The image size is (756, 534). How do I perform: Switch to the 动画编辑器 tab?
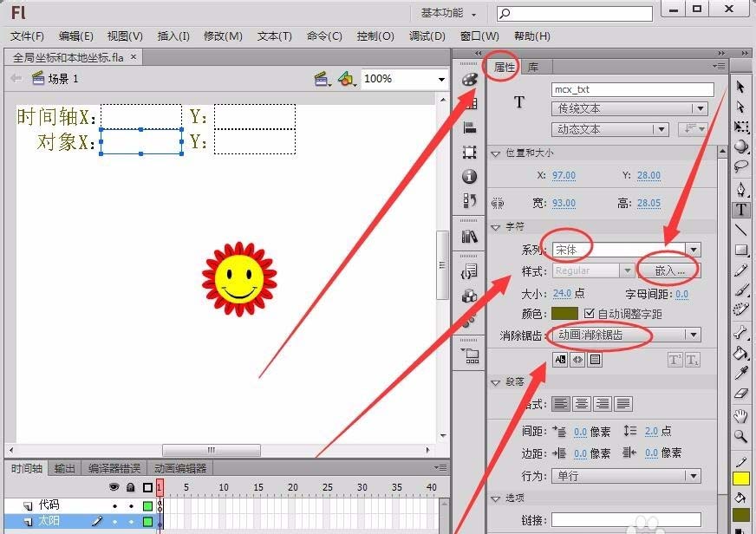(x=179, y=468)
